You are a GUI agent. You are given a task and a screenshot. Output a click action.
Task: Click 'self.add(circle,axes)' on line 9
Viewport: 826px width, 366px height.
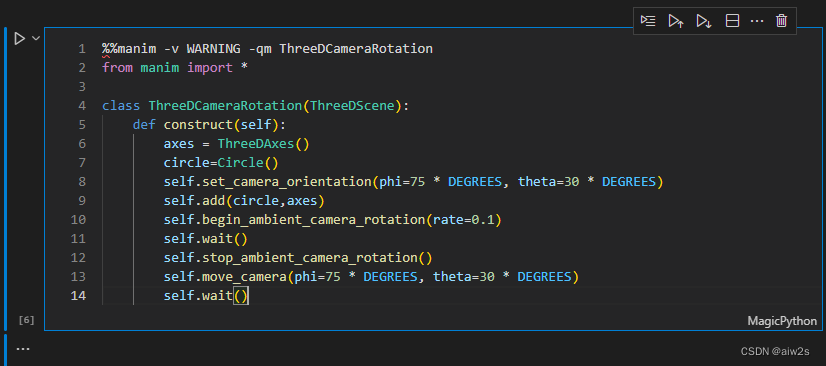(244, 201)
